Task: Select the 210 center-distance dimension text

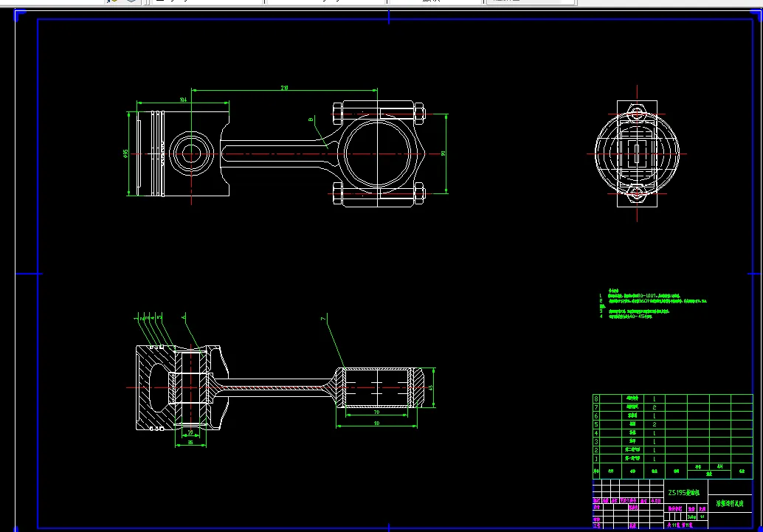Action: click(x=284, y=88)
